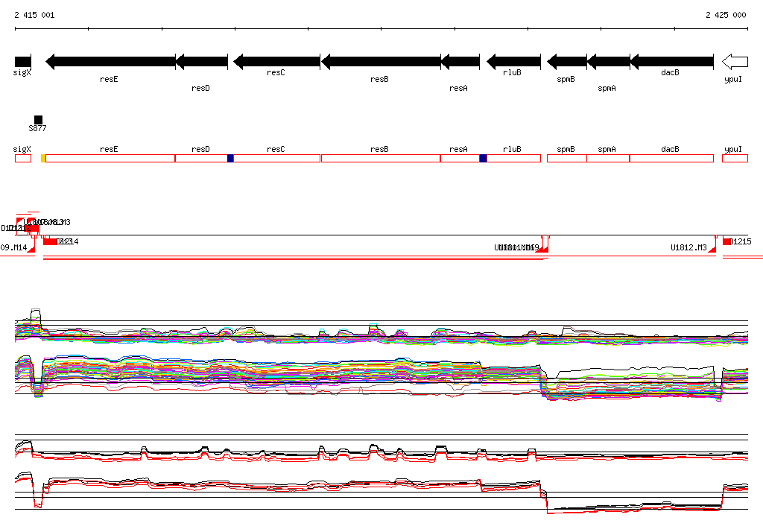Select the resB outlined annotation box
This screenshot has width=763, height=532.
pos(380,159)
